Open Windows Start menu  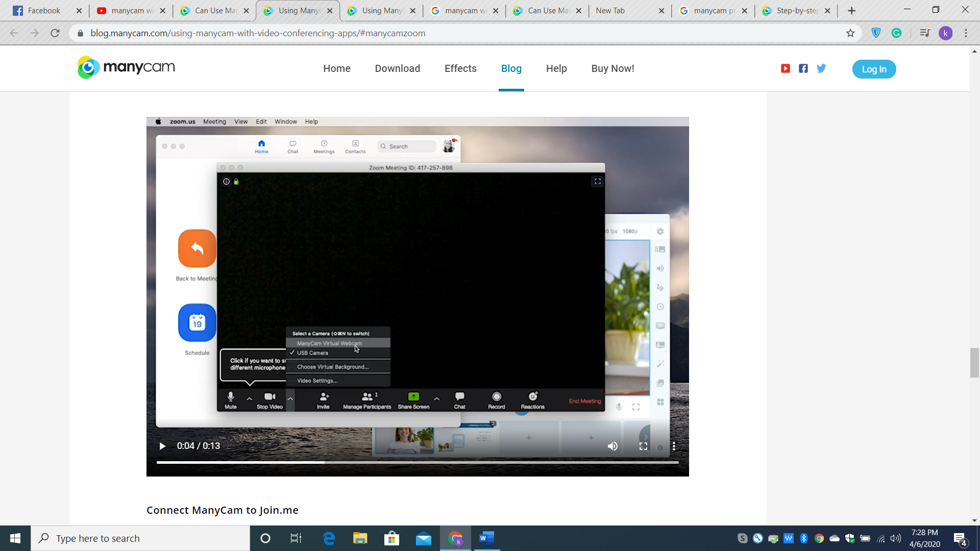pyautogui.click(x=15, y=538)
